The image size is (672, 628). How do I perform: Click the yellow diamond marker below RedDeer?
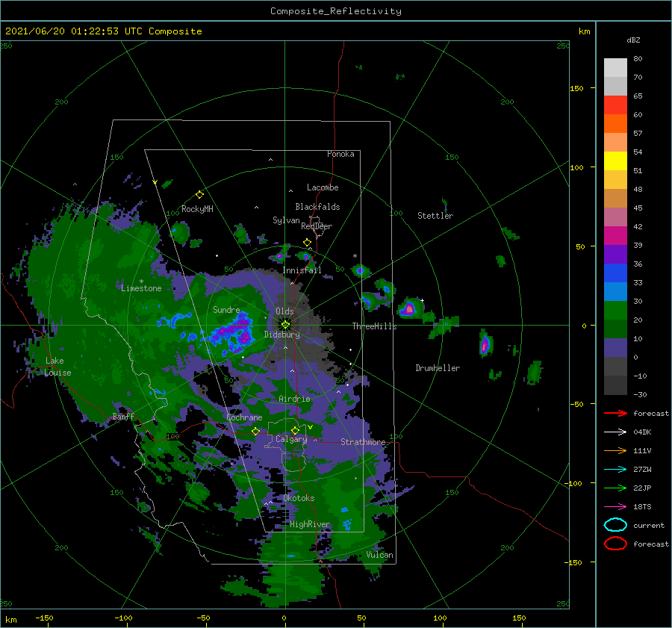[x=307, y=243]
